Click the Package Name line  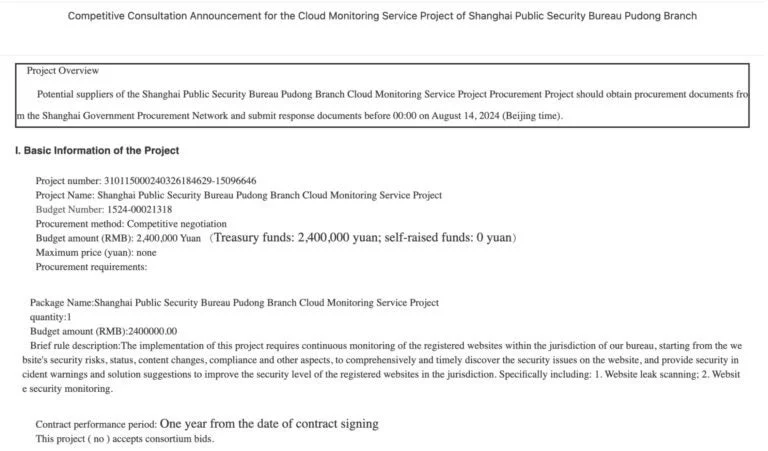point(234,303)
